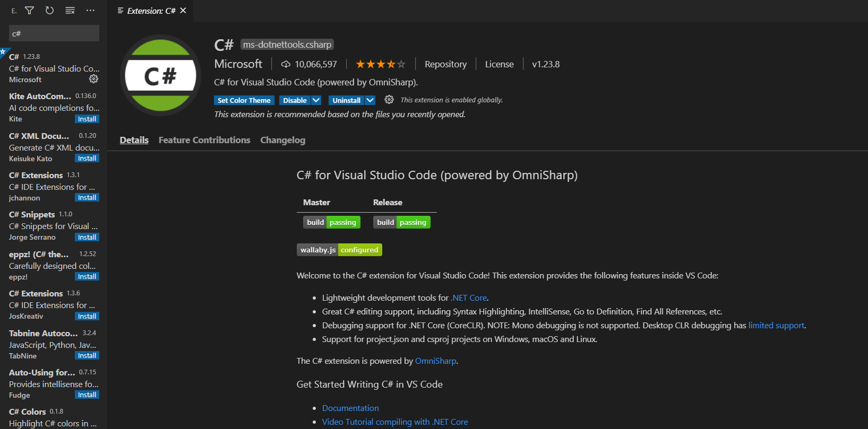
Task: Click the star rating of C# extension
Action: click(380, 64)
